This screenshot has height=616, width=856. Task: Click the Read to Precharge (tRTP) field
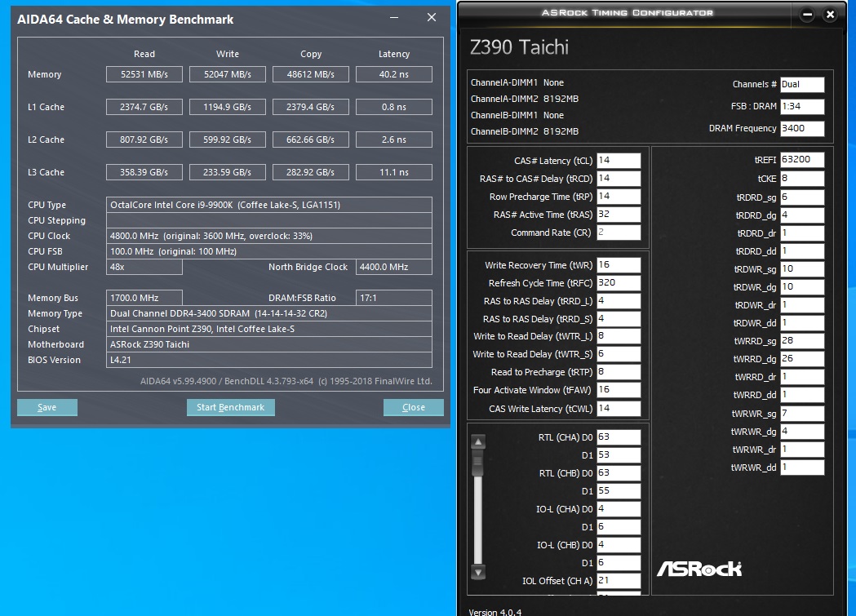(x=619, y=372)
